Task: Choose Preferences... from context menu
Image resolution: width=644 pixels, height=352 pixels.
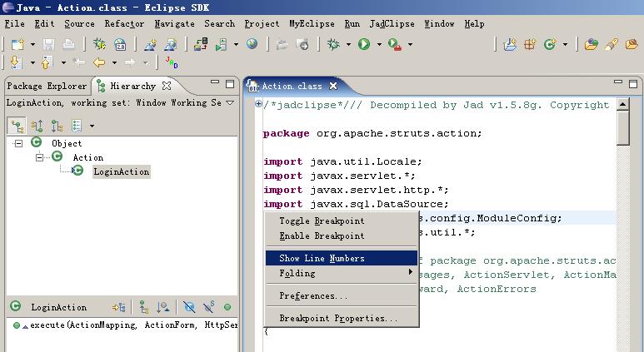Action: pyautogui.click(x=342, y=295)
